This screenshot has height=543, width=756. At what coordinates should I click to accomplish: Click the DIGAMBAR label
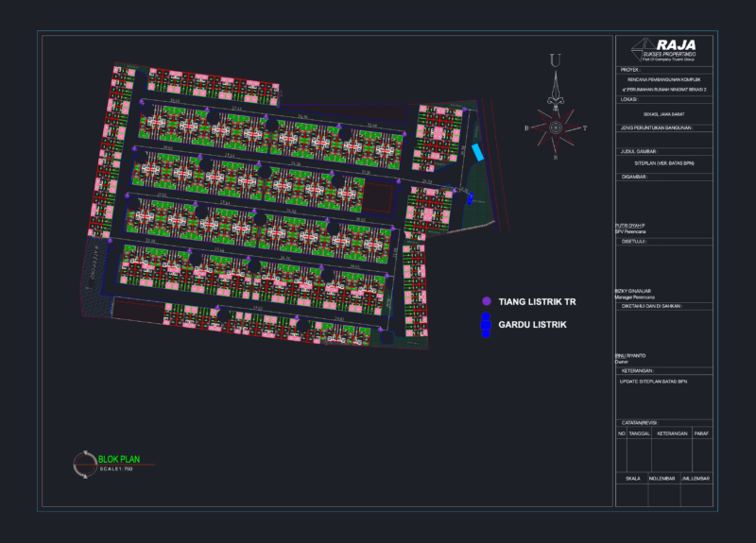pos(634,177)
